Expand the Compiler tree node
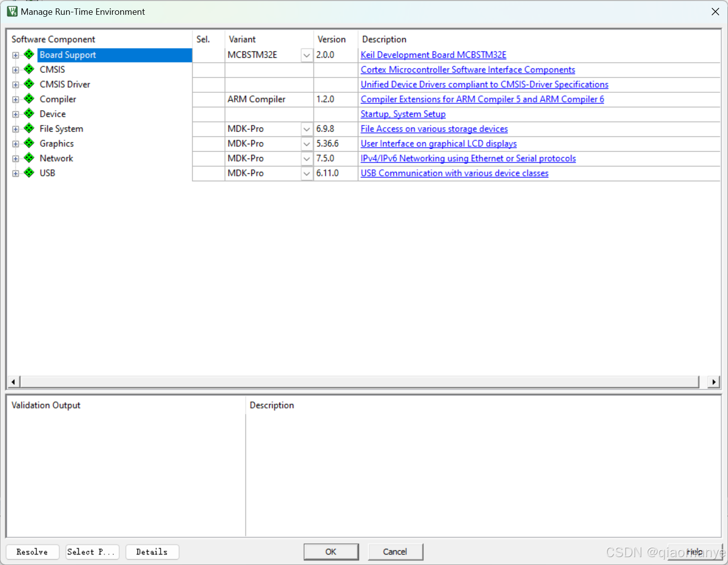728x565 pixels. pyautogui.click(x=16, y=100)
